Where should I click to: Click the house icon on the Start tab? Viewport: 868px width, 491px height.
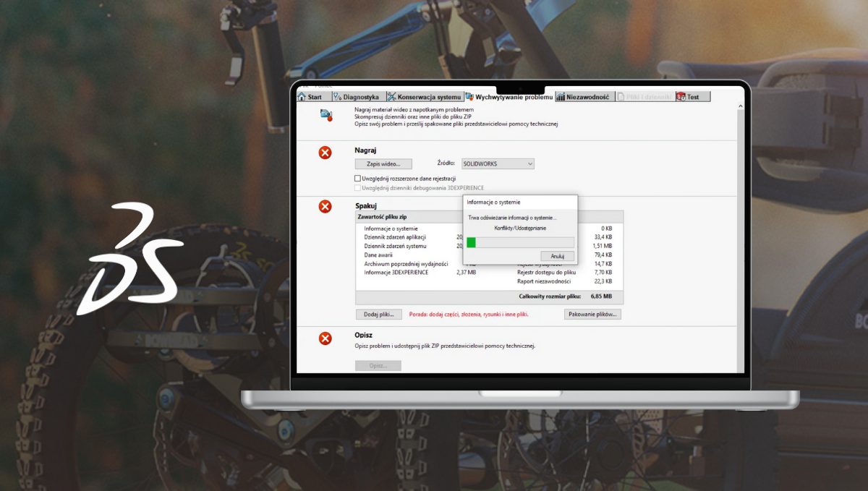tap(302, 97)
